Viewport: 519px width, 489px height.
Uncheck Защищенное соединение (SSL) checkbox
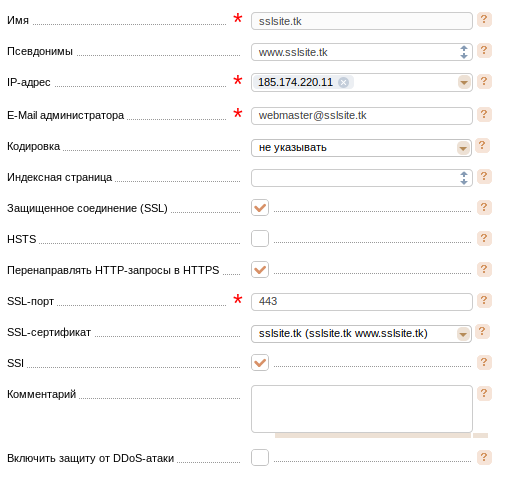point(260,208)
